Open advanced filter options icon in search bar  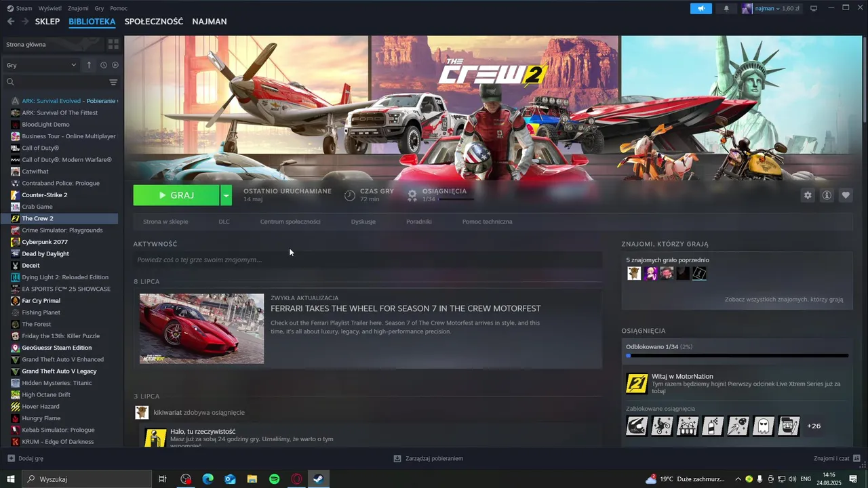point(113,82)
